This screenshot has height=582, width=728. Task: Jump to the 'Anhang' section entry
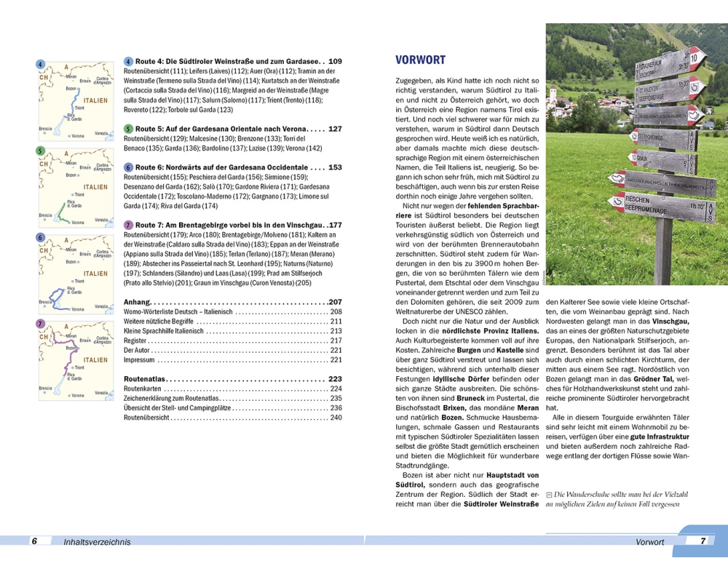[x=138, y=301]
